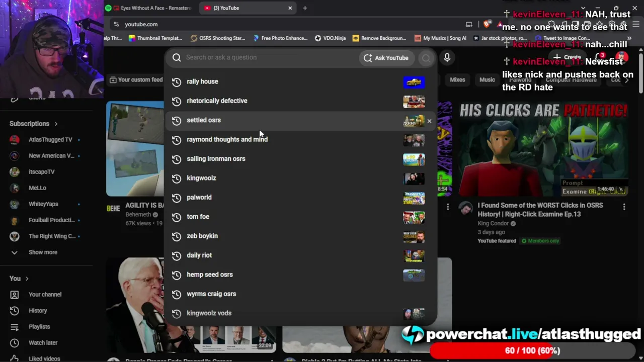The height and width of the screenshot is (362, 644).
Task: Click the history icon beside 'daily riot'
Action: click(x=177, y=255)
